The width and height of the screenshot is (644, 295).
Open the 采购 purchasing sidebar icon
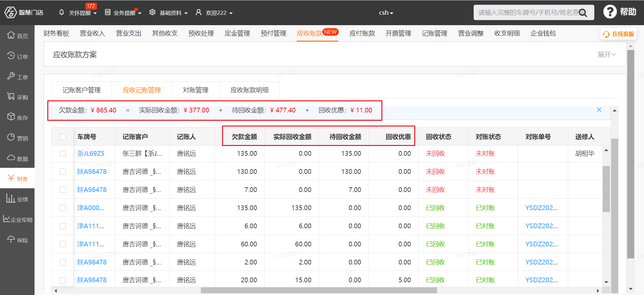point(11,96)
